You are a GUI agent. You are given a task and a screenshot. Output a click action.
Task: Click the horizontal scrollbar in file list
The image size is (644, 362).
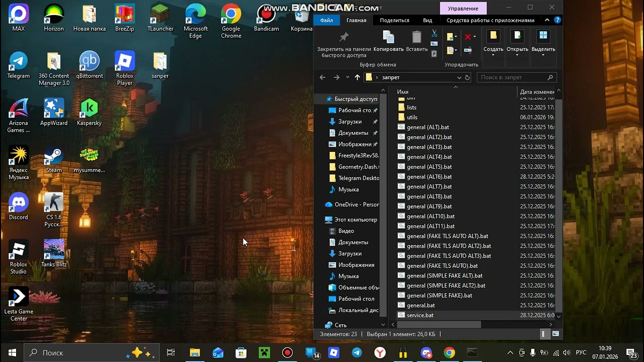(x=438, y=325)
